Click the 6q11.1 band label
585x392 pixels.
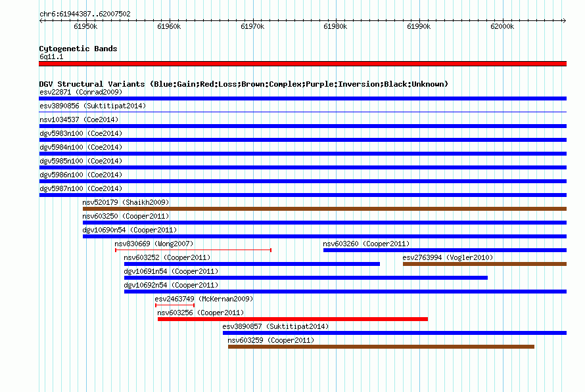pyautogui.click(x=51, y=56)
